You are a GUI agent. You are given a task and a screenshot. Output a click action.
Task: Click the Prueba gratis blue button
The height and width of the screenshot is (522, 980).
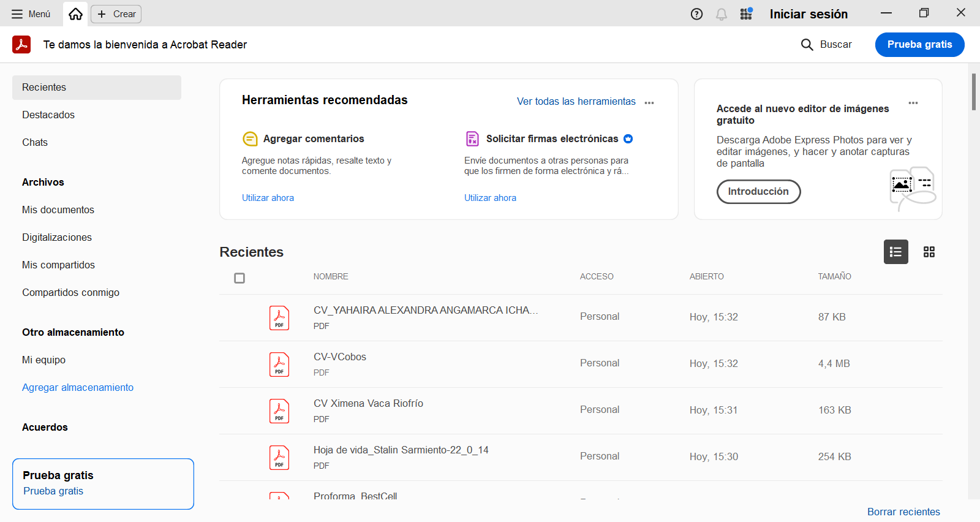click(x=919, y=45)
